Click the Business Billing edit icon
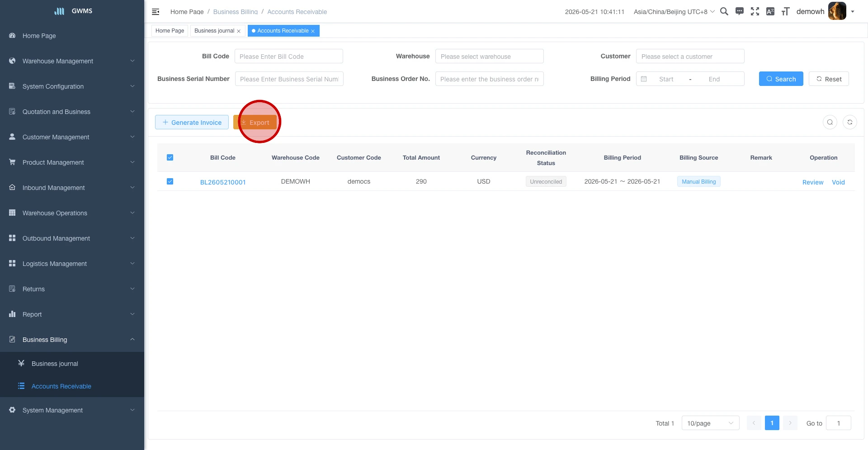868x450 pixels. click(x=12, y=339)
